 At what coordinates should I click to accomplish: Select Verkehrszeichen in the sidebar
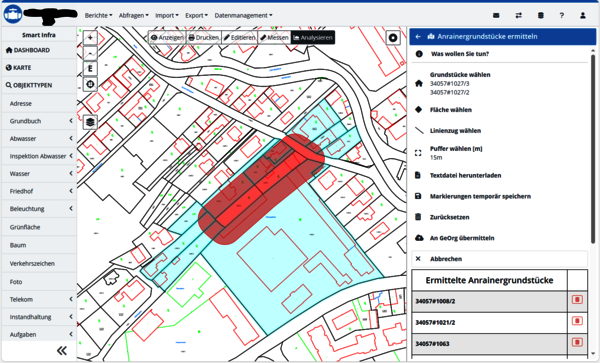click(39, 264)
